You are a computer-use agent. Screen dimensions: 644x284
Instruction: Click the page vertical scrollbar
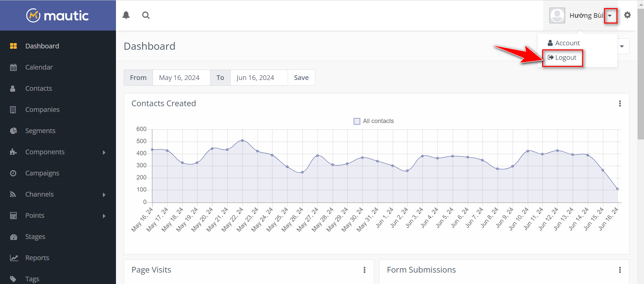(x=640, y=74)
